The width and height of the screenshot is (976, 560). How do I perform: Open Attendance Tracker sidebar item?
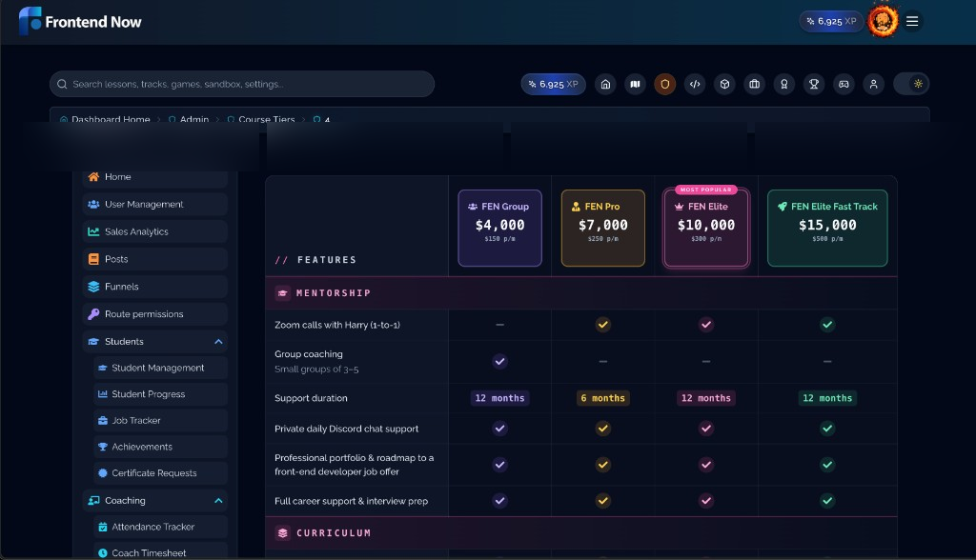(x=160, y=527)
